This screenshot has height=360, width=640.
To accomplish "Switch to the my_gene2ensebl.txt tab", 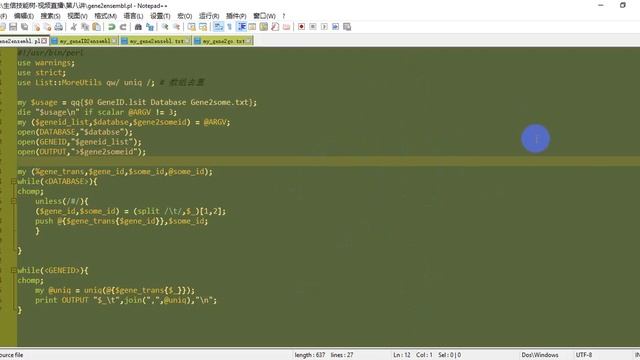I will [156, 41].
